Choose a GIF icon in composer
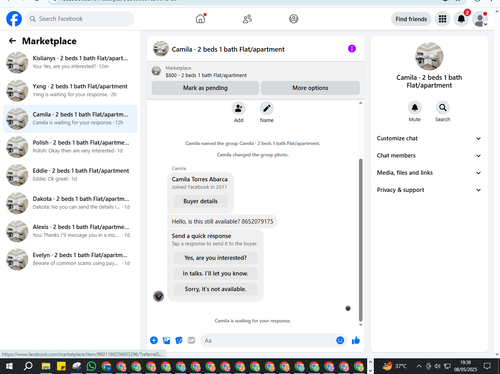This screenshot has height=374, width=500. point(191,340)
